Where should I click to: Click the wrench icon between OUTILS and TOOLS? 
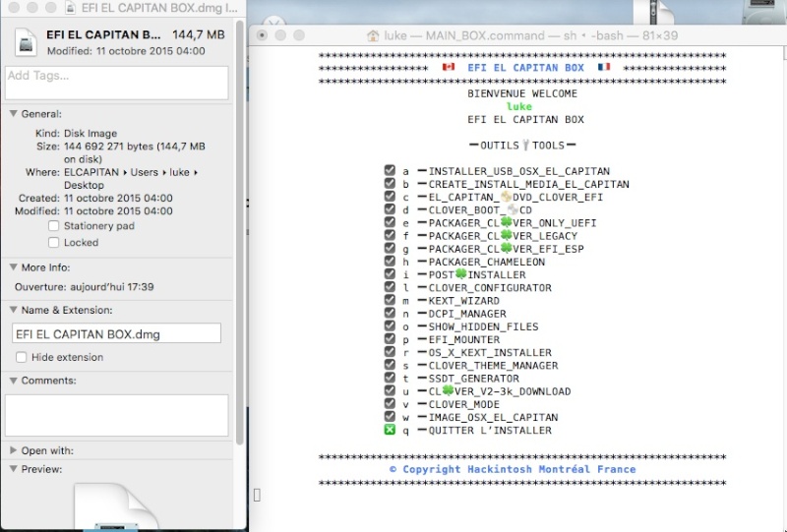525,145
